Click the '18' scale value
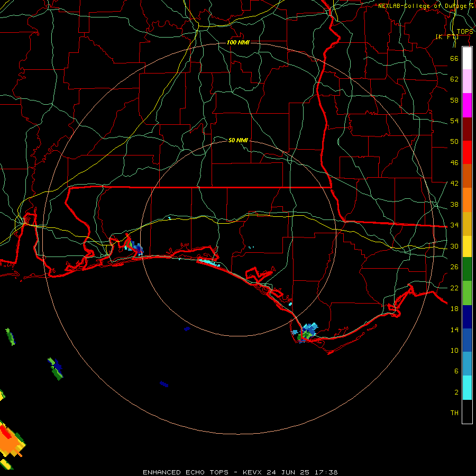The height and width of the screenshot is (476, 476). [454, 309]
